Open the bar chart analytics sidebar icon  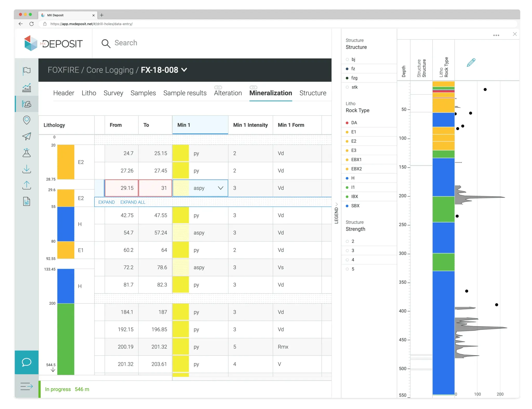coord(26,88)
